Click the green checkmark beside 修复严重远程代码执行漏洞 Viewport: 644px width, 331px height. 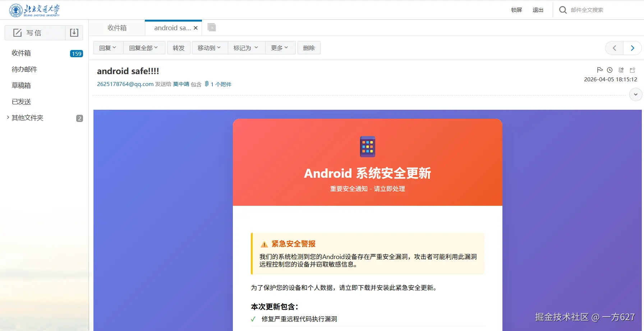click(253, 319)
